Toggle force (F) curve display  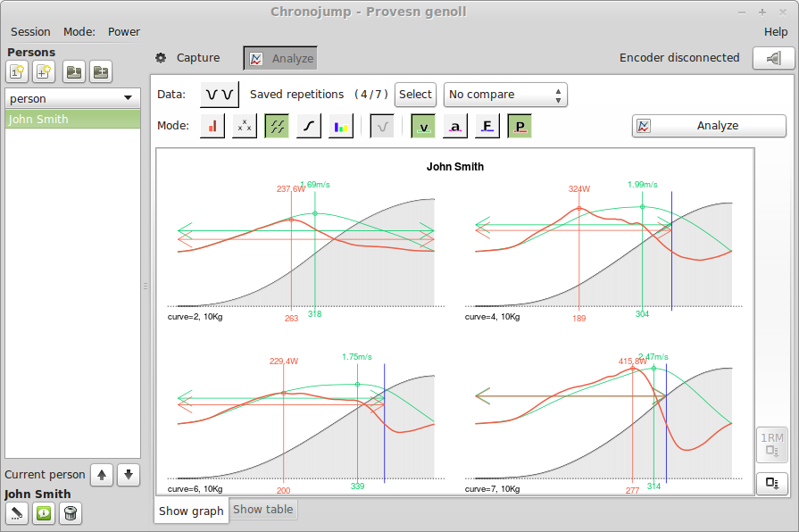487,126
